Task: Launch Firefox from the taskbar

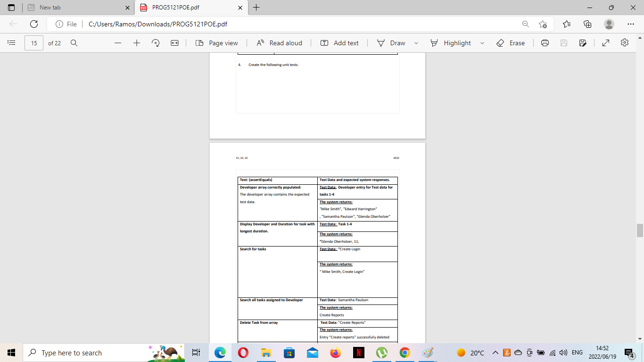Action: click(335, 352)
